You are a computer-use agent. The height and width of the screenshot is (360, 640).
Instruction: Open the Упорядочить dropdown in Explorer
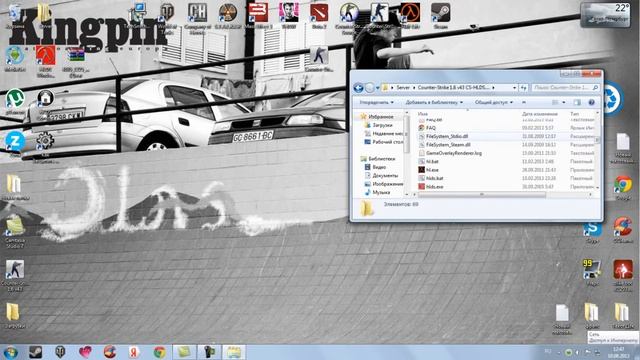376,102
